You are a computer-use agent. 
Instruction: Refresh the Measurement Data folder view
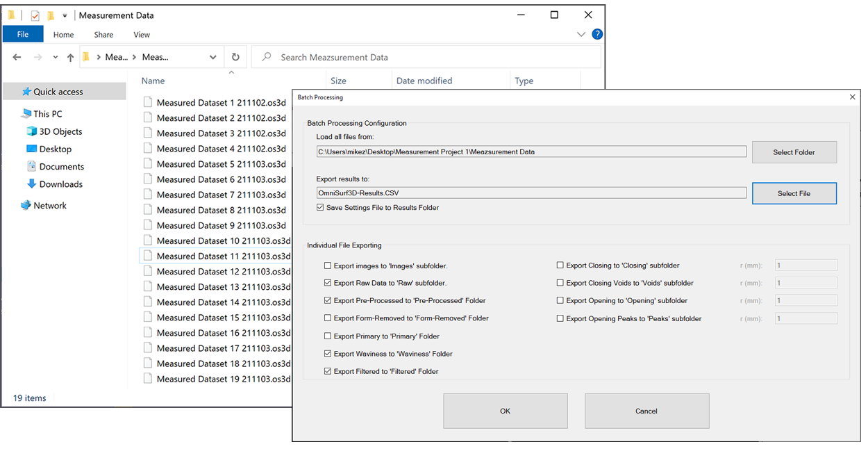235,58
